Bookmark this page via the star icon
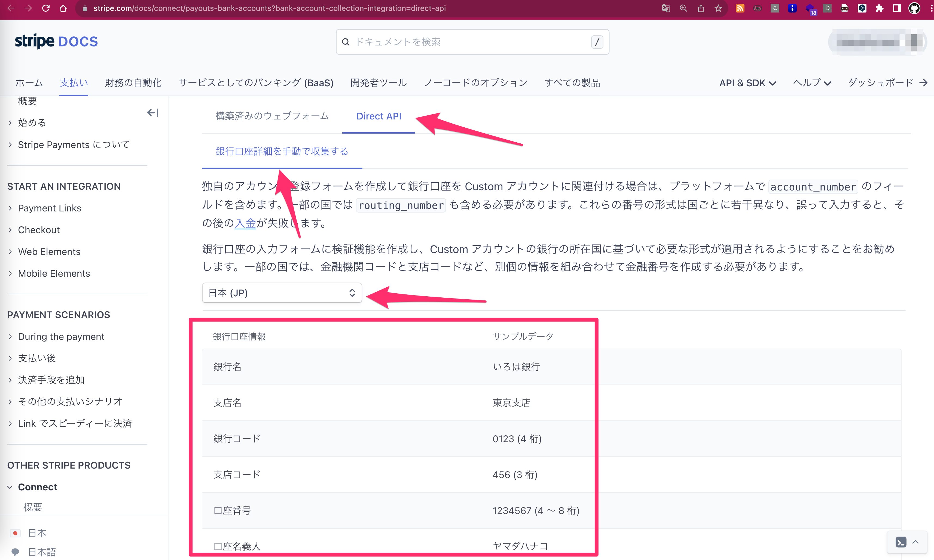Screen dimensions: 934x560 click(718, 8)
